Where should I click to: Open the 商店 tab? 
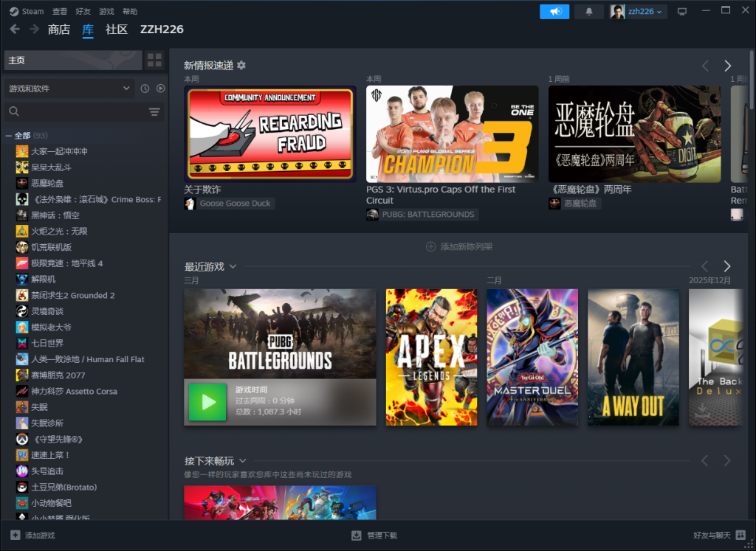coord(58,30)
